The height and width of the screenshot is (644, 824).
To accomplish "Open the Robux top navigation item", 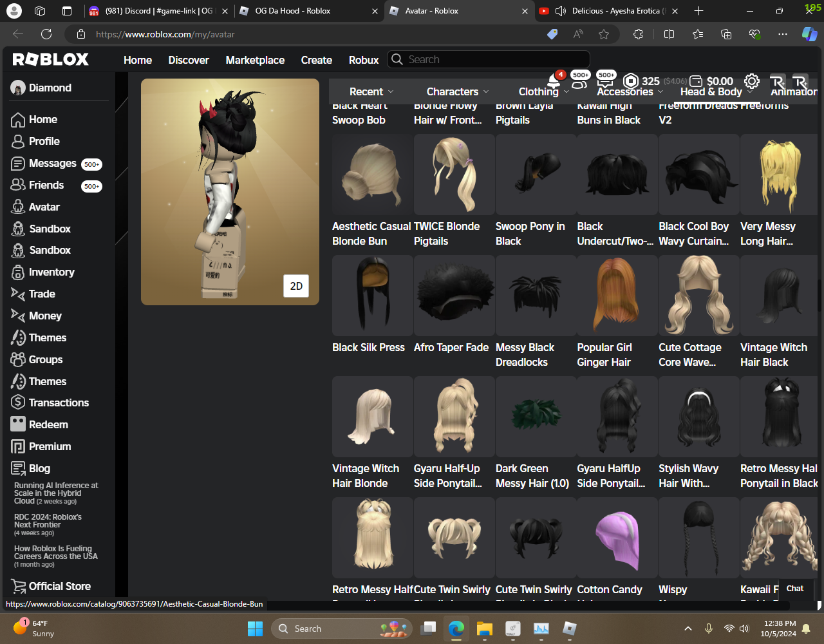I will click(x=364, y=60).
